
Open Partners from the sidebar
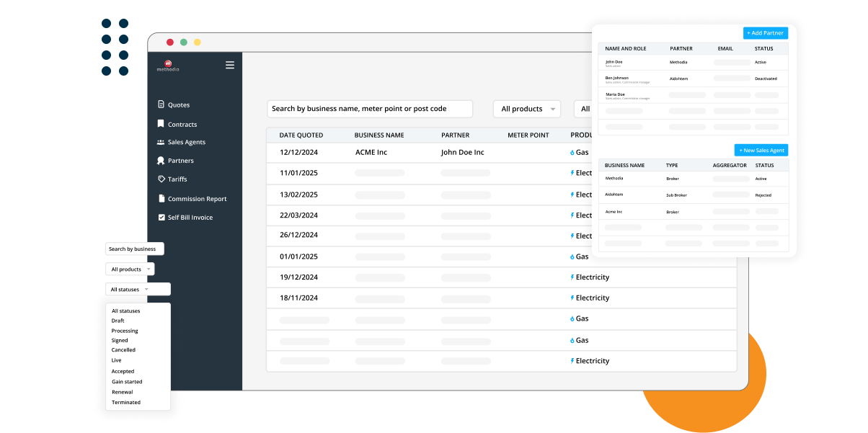tap(160, 160)
